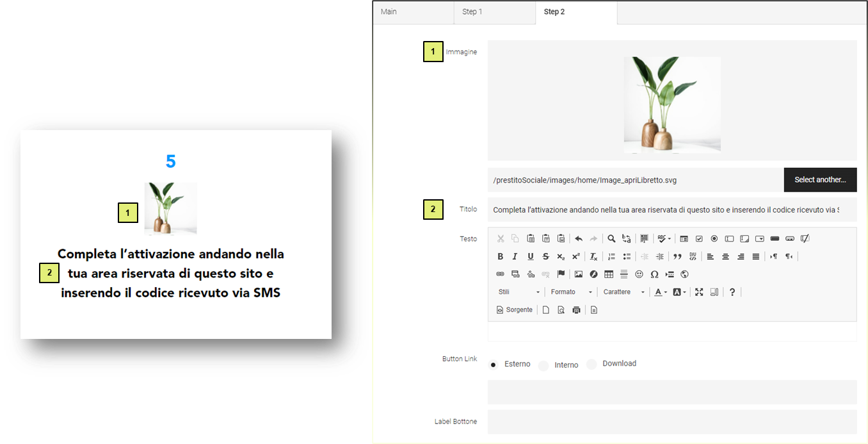
Task: Click the Button Link URL input field
Action: pos(672,392)
